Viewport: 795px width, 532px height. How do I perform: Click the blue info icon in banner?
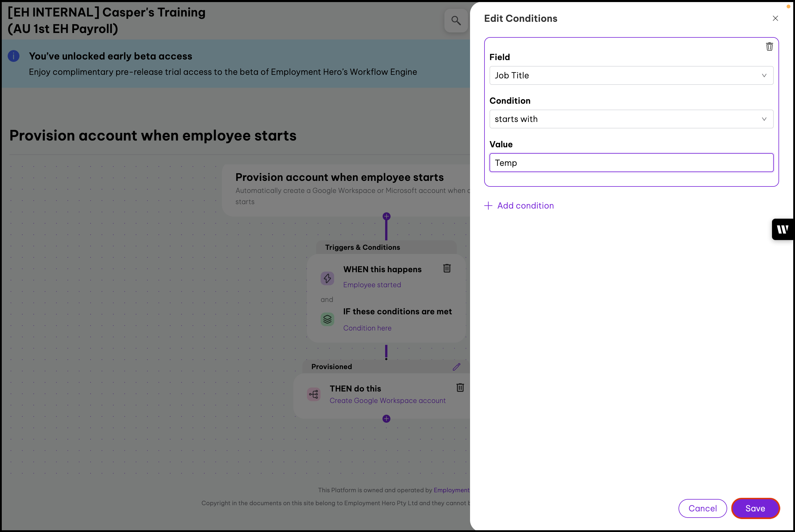click(14, 56)
